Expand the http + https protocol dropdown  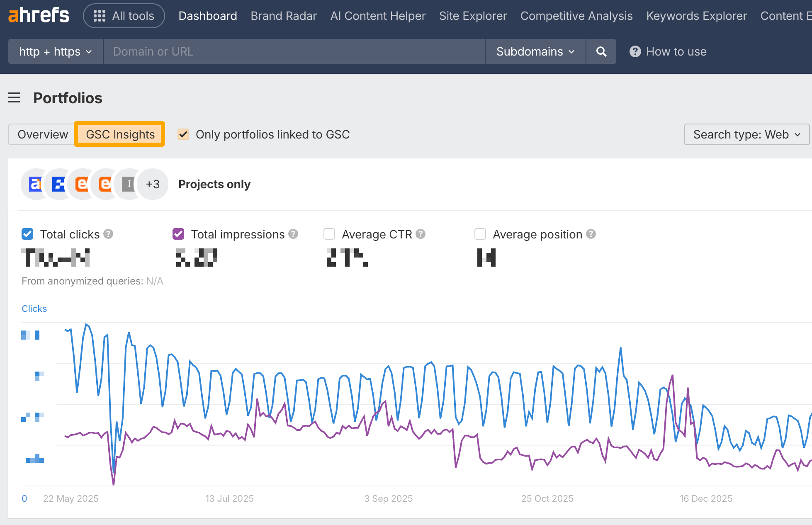click(56, 51)
